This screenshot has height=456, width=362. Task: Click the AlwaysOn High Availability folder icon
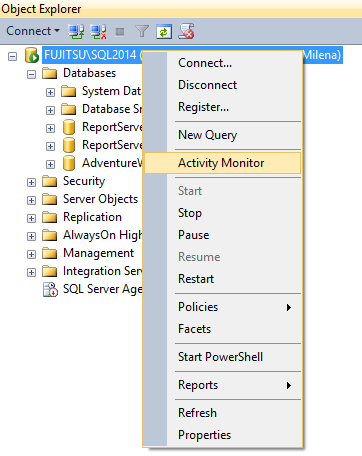[50, 235]
